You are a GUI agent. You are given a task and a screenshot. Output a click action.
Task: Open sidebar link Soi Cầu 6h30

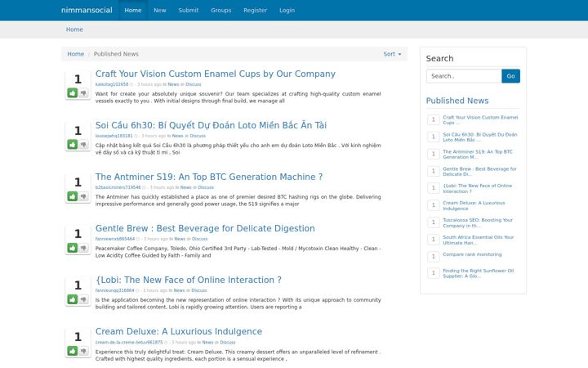pos(480,137)
